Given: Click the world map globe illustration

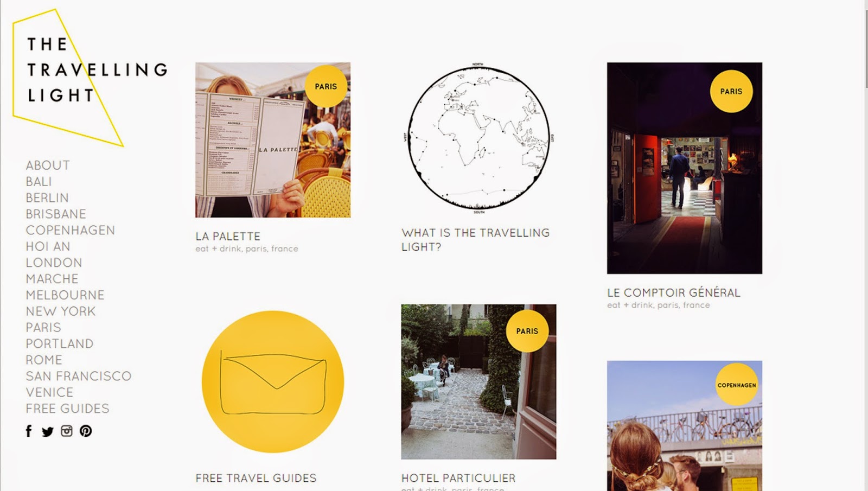Looking at the screenshot, I should coord(478,138).
